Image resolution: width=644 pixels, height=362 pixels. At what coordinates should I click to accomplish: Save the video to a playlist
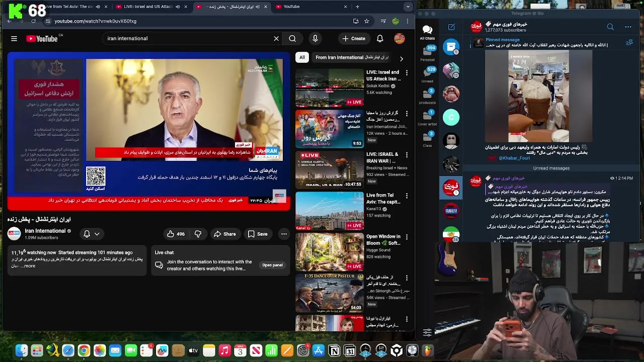point(257,234)
